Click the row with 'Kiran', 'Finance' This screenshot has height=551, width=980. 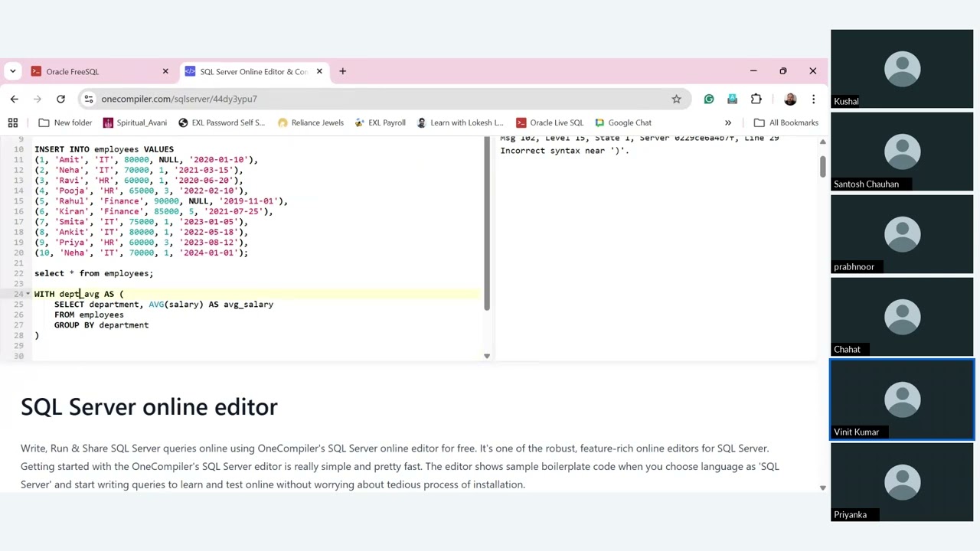pos(153,211)
